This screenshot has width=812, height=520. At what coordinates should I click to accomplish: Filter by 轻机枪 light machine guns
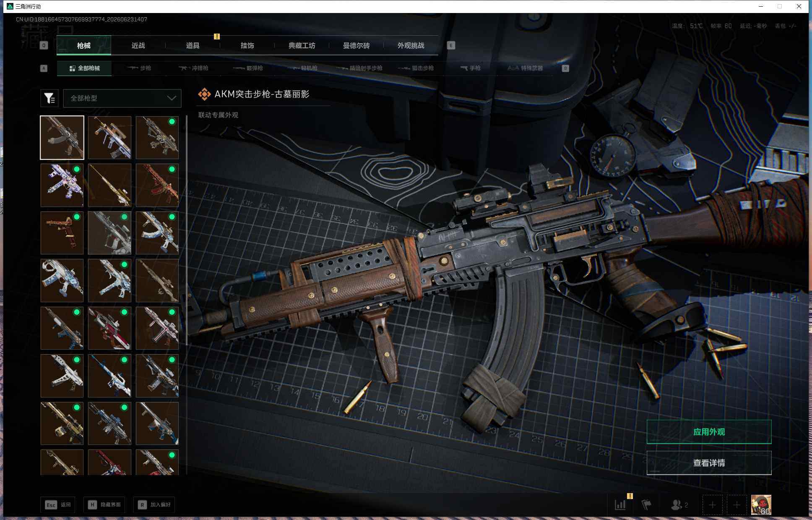tap(302, 68)
